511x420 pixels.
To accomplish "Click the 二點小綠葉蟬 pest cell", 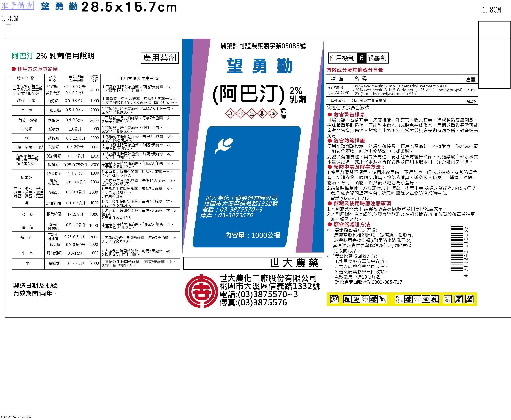I will coord(53,237).
